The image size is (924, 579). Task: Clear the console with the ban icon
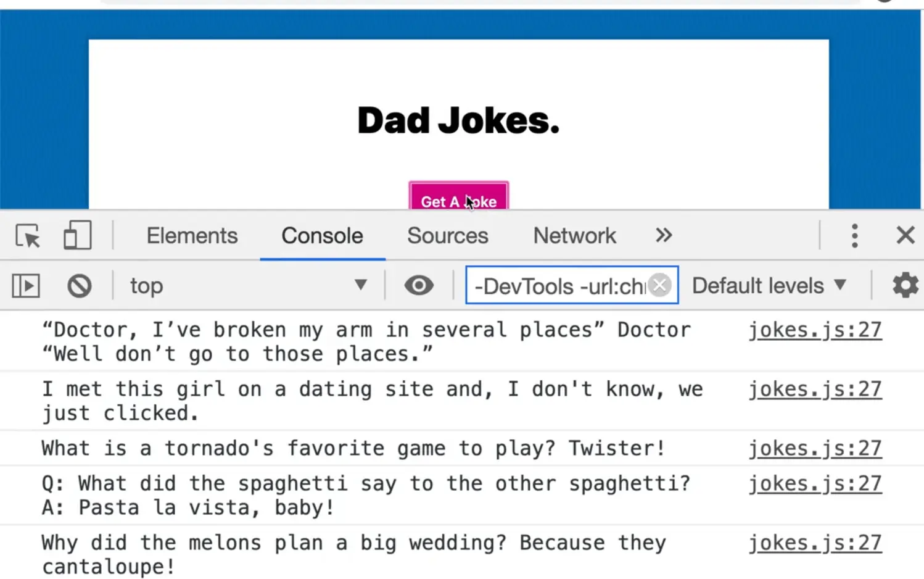pos(80,286)
